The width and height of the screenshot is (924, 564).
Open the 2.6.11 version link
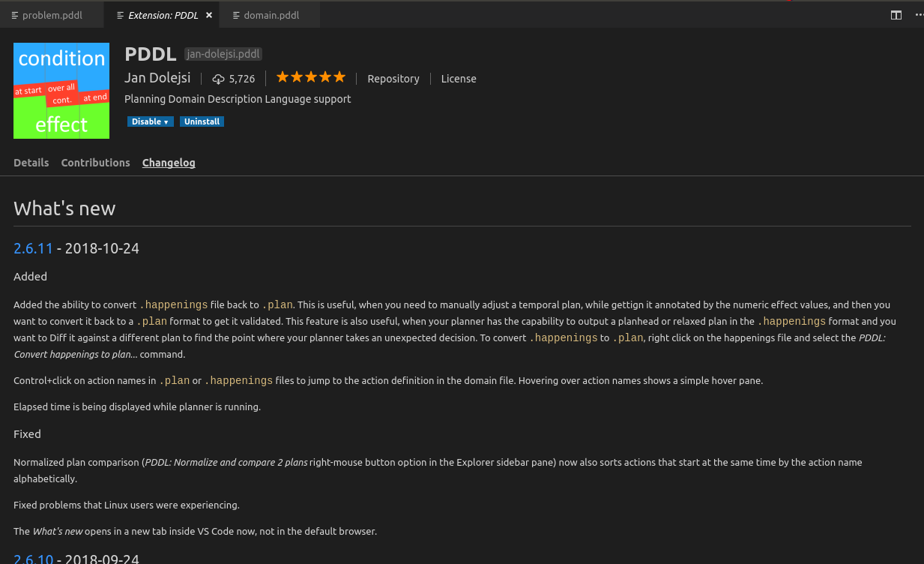[33, 248]
